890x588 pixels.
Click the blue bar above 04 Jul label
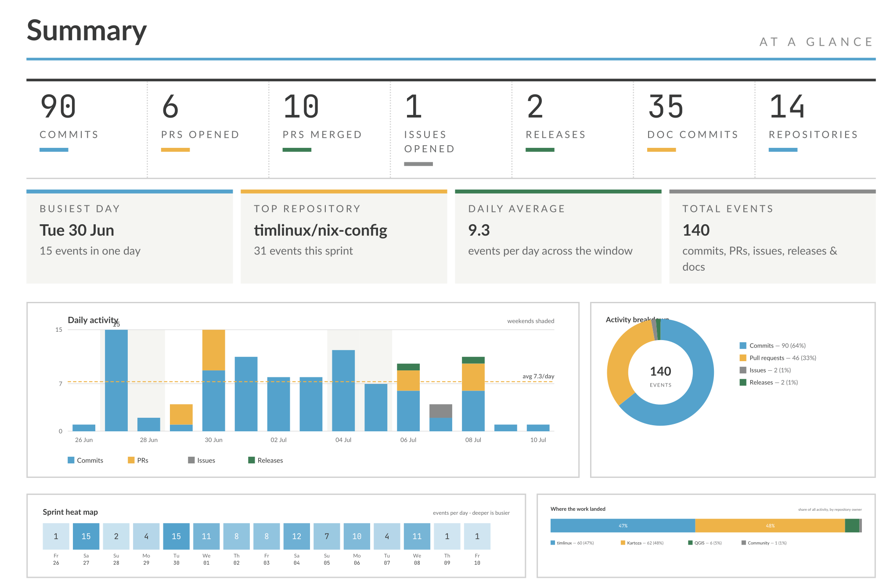pyautogui.click(x=343, y=391)
